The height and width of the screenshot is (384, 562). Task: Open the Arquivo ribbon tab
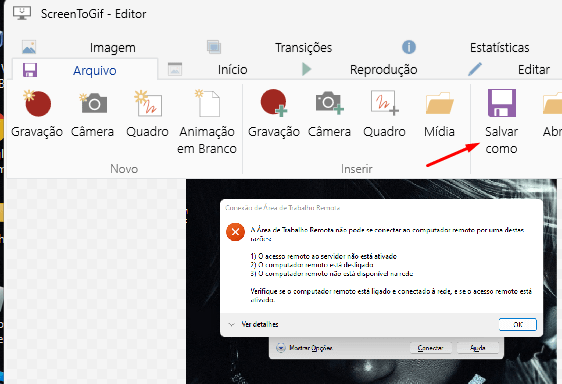click(85, 70)
